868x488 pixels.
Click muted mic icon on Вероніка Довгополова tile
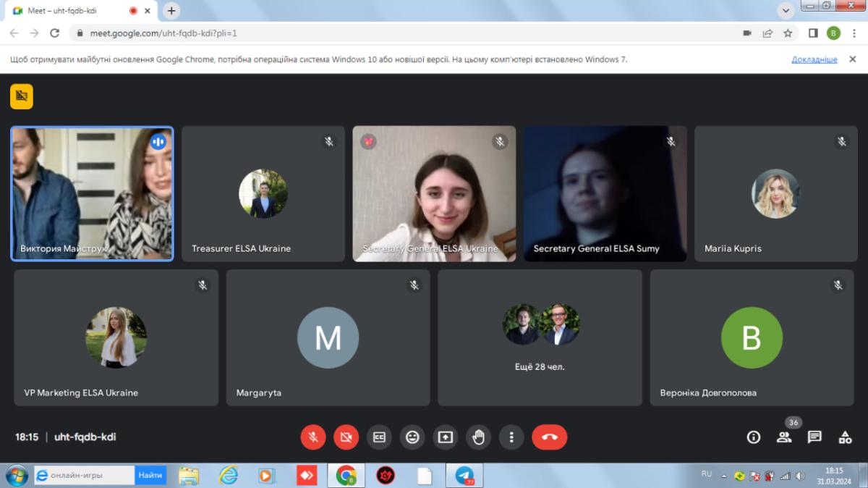(838, 285)
